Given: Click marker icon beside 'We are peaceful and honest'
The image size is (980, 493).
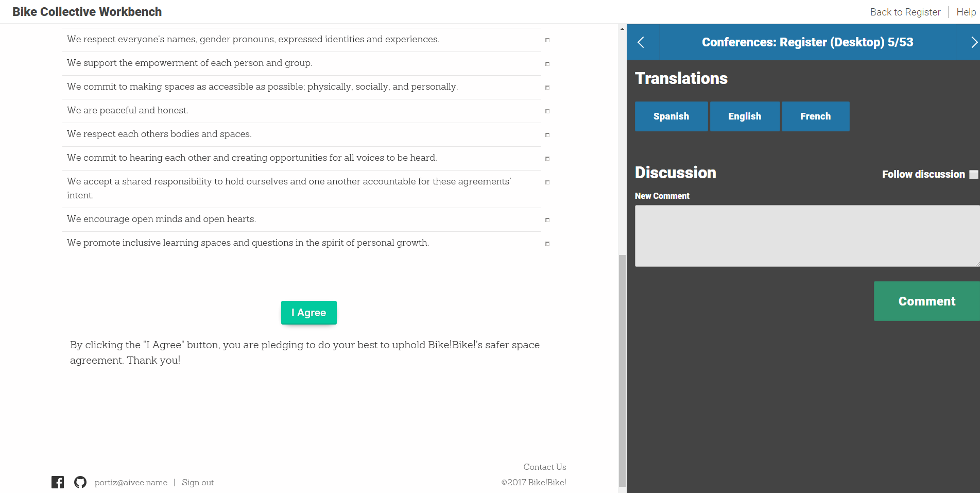Looking at the screenshot, I should [547, 111].
